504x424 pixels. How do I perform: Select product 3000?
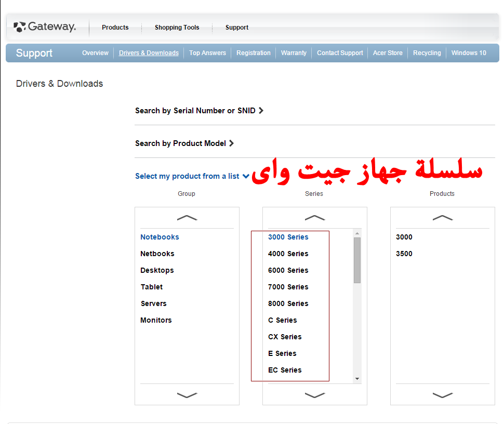[x=404, y=237]
